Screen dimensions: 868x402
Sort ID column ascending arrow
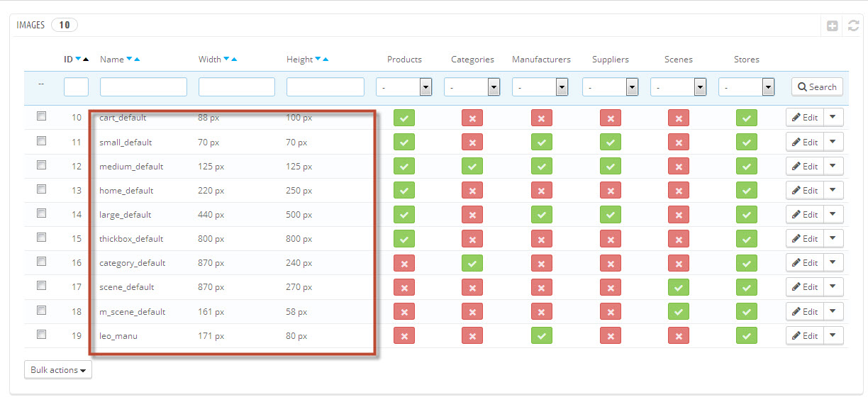point(86,60)
